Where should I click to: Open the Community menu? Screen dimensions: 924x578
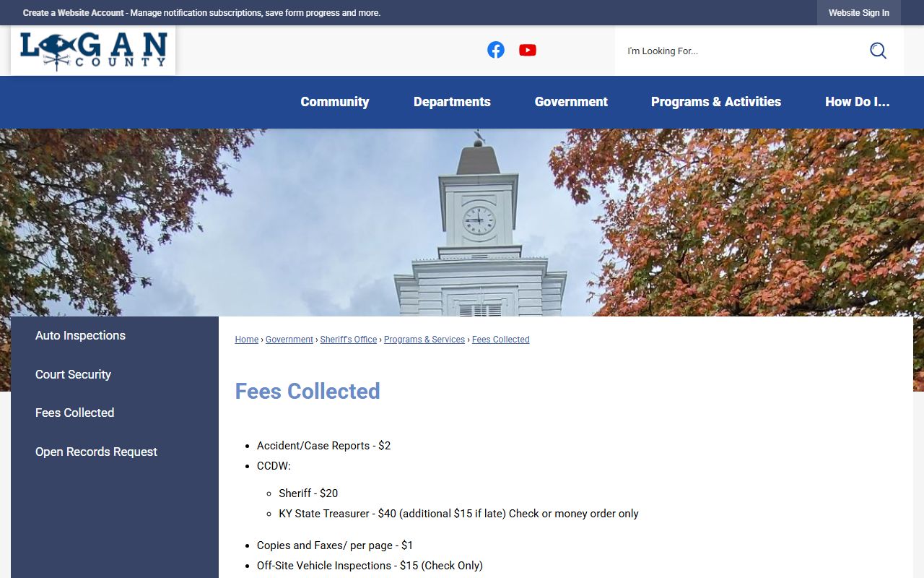(335, 102)
